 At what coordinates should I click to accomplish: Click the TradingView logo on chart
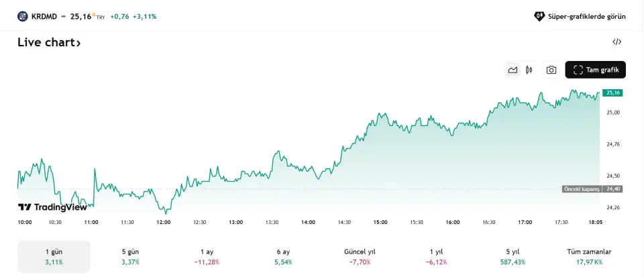pyautogui.click(x=52, y=207)
